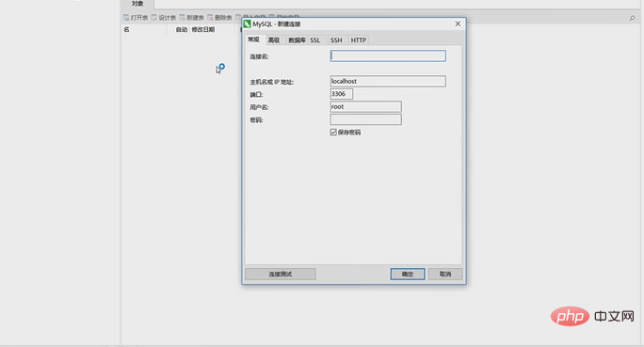
Task: Click the 打开表 toolbar button
Action: pyautogui.click(x=136, y=18)
